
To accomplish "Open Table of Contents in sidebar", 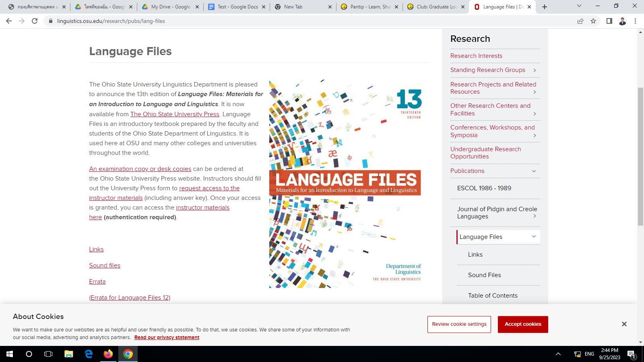I will coord(493,296).
